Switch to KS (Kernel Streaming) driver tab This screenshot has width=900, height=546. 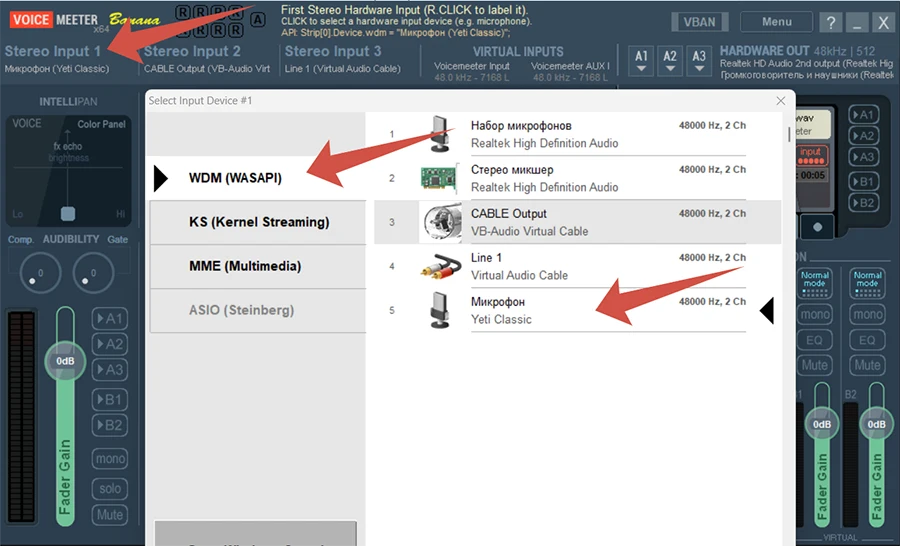pos(258,222)
